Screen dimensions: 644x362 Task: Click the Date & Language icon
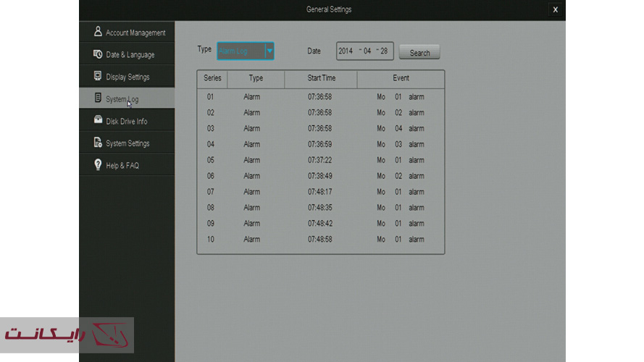tap(98, 54)
